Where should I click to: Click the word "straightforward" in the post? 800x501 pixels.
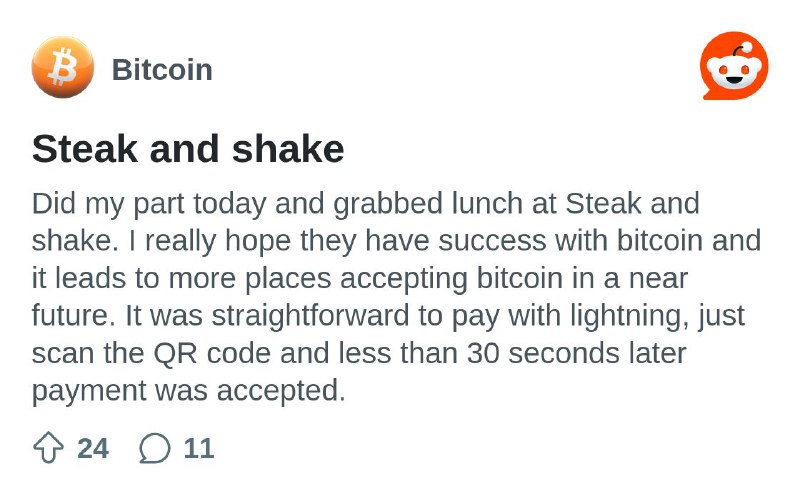pyautogui.click(x=310, y=316)
